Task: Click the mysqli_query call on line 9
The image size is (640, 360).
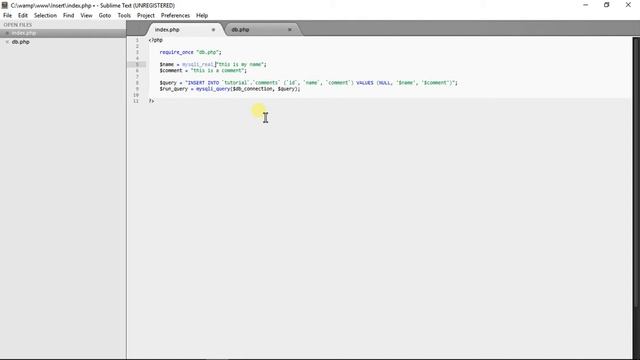Action: (248, 89)
